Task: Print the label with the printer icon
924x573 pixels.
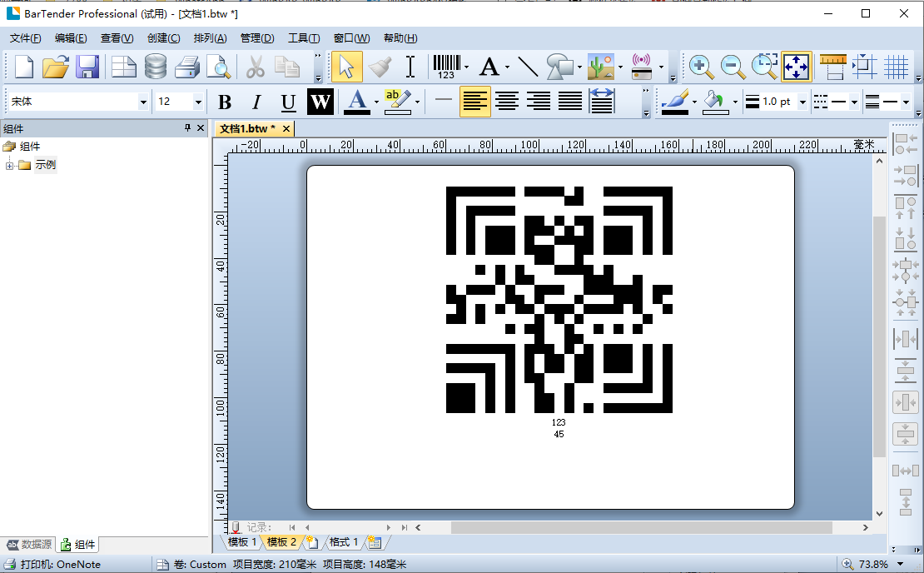Action: click(187, 66)
